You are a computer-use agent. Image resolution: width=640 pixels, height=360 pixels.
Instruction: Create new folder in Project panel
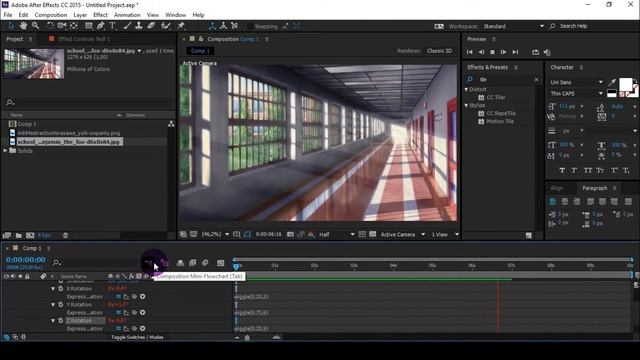(19, 236)
